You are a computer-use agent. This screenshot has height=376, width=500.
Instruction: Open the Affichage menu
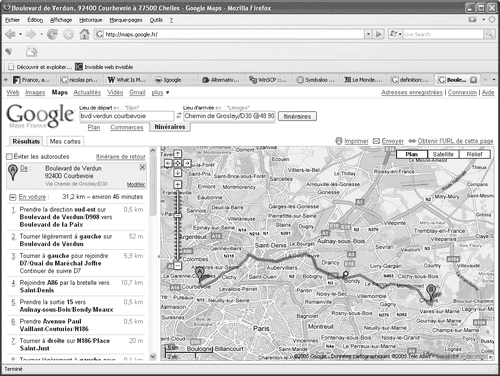point(61,20)
